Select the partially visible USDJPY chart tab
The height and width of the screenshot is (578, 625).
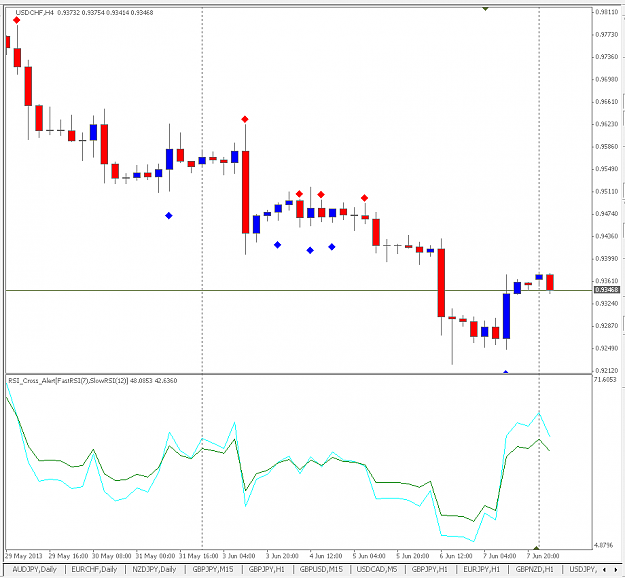click(582, 569)
